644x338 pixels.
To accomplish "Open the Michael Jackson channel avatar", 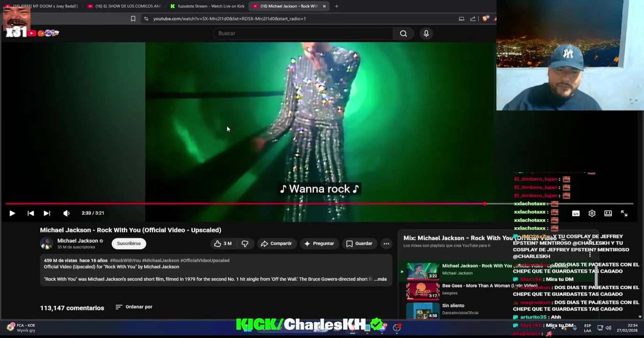I will (x=47, y=244).
